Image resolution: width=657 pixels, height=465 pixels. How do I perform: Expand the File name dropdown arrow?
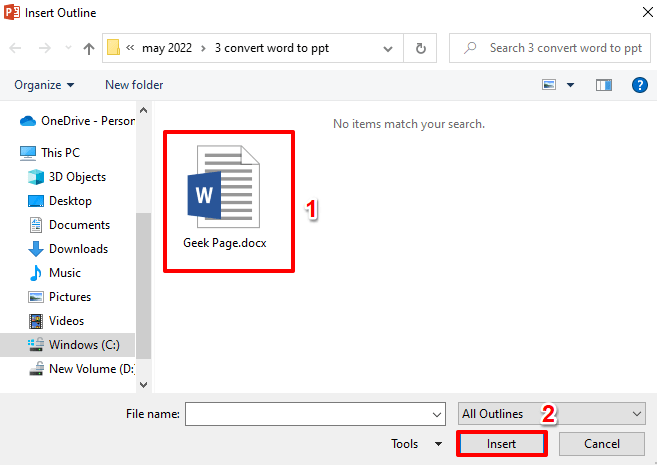click(437, 414)
